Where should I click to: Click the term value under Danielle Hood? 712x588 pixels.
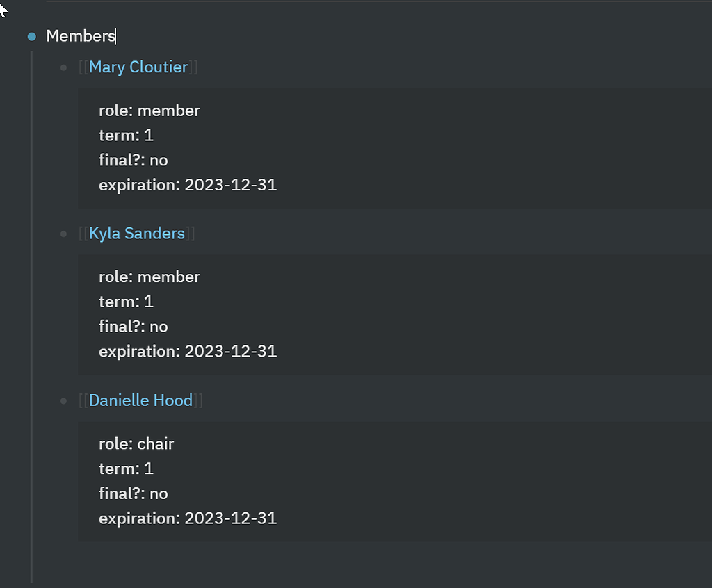pyautogui.click(x=149, y=468)
